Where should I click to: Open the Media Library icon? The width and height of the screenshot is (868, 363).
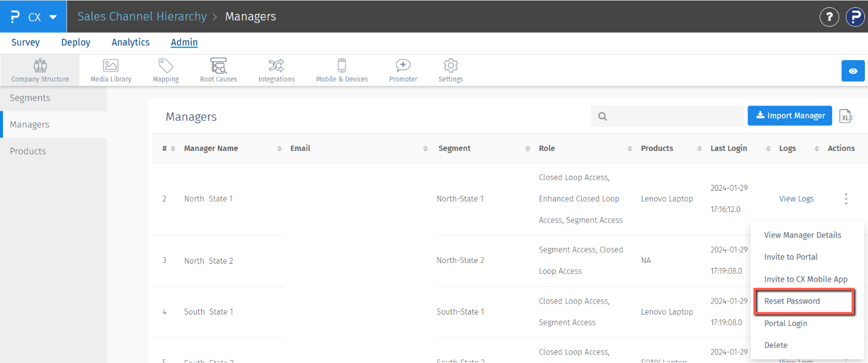point(110,66)
